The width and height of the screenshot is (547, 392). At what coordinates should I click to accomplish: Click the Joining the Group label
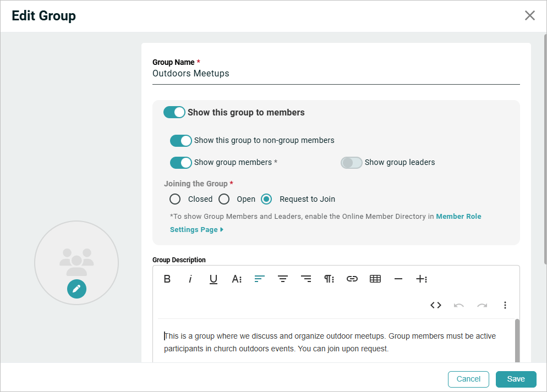click(x=196, y=184)
